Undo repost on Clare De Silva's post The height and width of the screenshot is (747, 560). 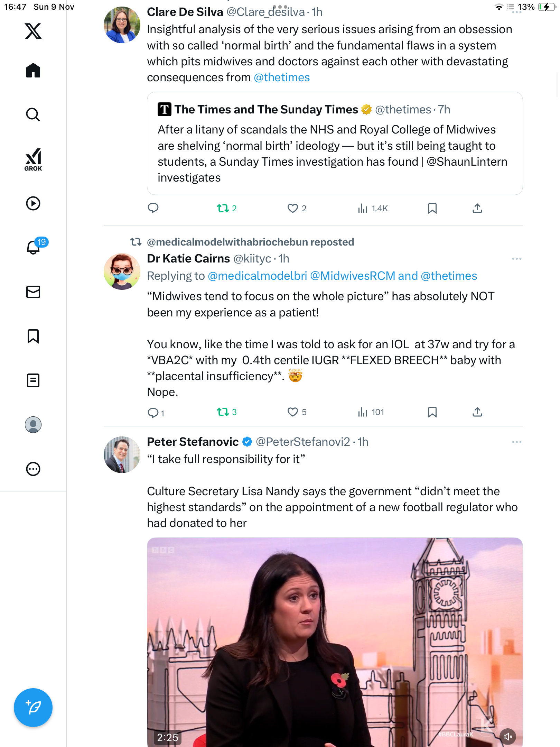[223, 208]
